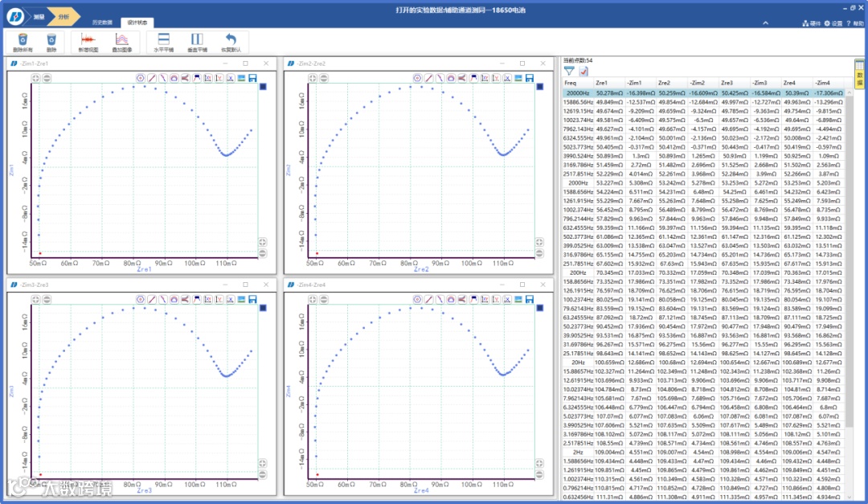The width and height of the screenshot is (868, 504).
Task: Save the -Zim2-Zre2 chart using the floppy icon
Action: pyautogui.click(x=530, y=78)
